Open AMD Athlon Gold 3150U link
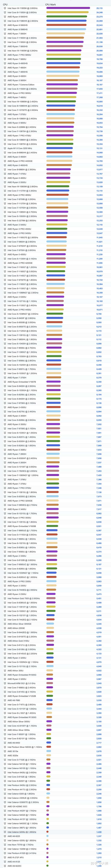 [18, 641]
